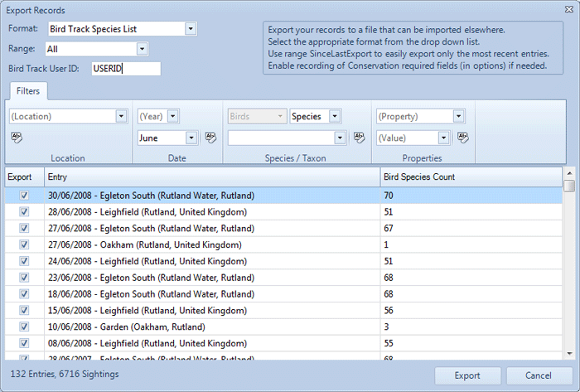
Task: Uncheck export for 15/06/2008 Leighfield entry
Action: (x=24, y=310)
